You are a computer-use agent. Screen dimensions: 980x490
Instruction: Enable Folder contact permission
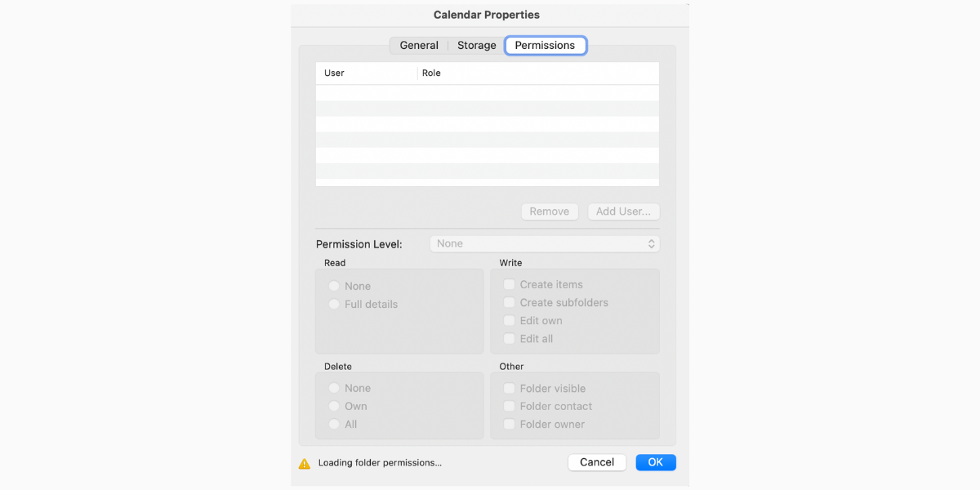[509, 406]
